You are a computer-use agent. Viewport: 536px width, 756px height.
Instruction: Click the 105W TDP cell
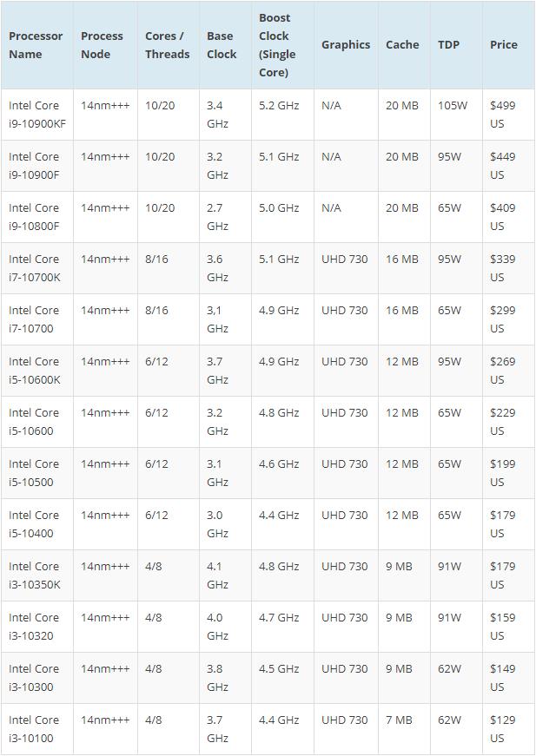click(453, 106)
